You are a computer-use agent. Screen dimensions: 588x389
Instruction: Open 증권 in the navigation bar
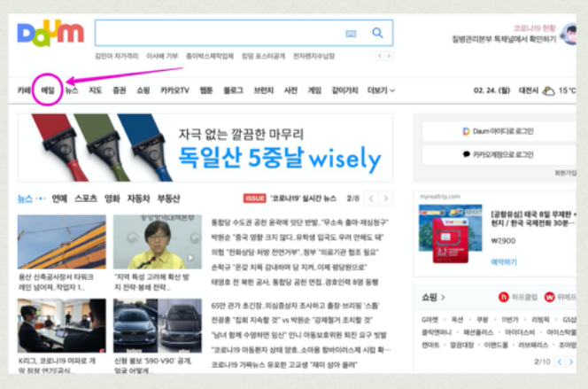[120, 90]
